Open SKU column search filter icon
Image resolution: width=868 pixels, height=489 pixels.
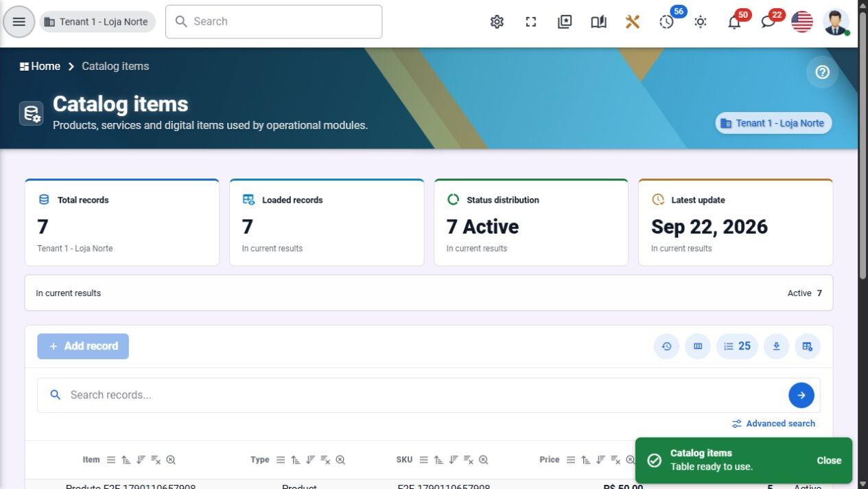[x=484, y=460]
